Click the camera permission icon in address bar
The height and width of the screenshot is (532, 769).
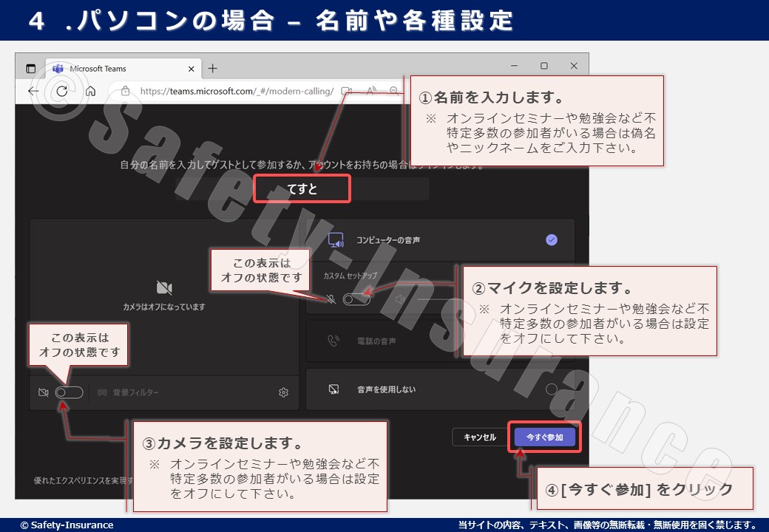click(x=346, y=91)
